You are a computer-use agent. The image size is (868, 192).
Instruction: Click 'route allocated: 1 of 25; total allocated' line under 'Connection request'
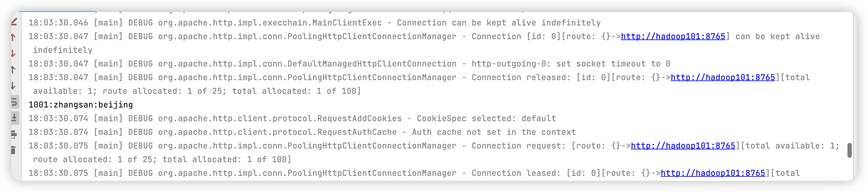tap(162, 159)
